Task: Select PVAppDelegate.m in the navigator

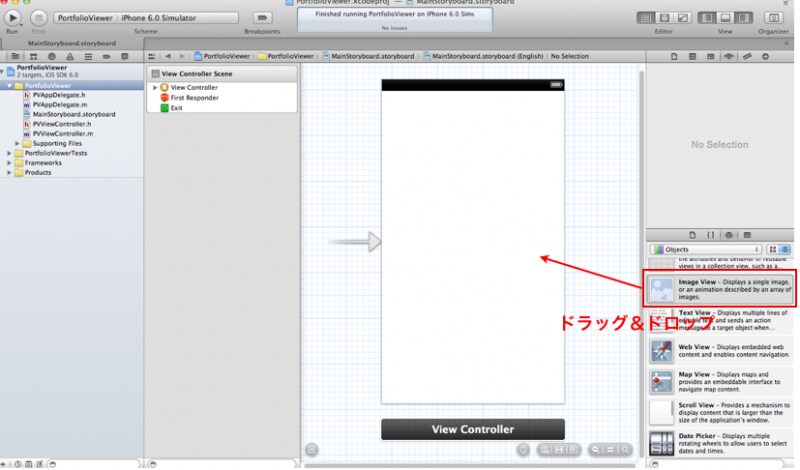Action: tap(59, 105)
